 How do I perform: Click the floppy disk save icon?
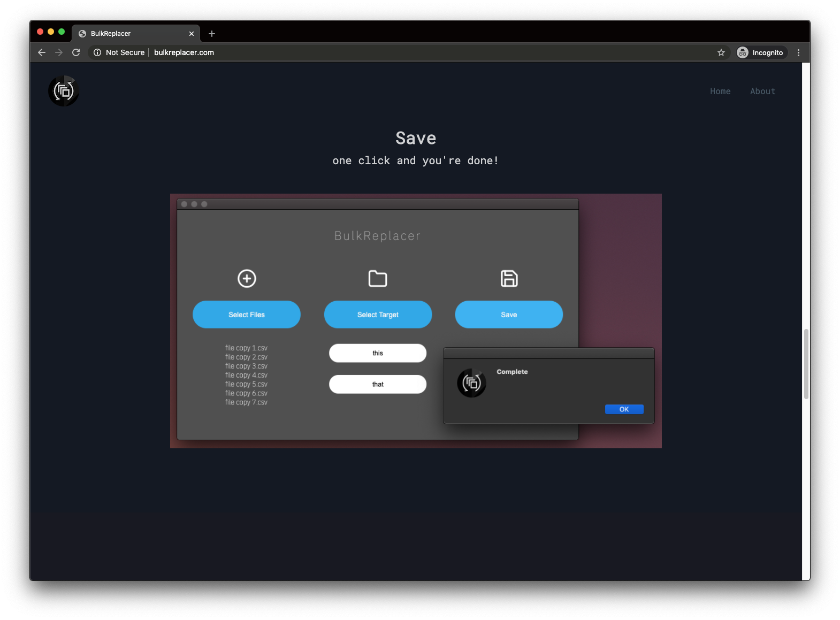[509, 279]
